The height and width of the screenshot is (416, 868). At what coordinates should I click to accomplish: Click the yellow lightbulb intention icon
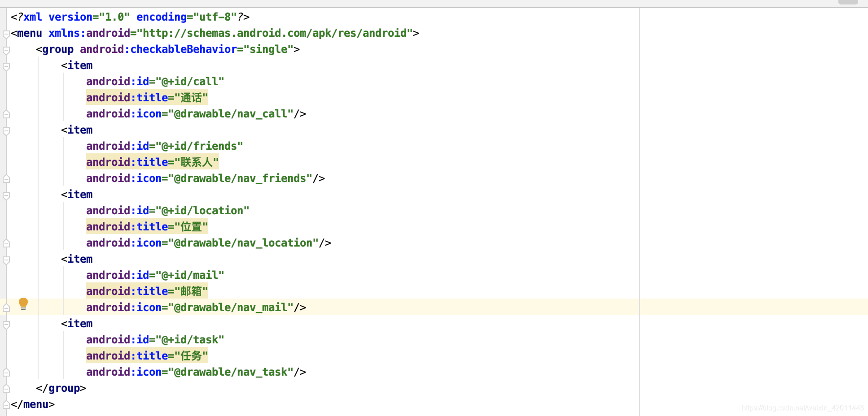(x=23, y=304)
